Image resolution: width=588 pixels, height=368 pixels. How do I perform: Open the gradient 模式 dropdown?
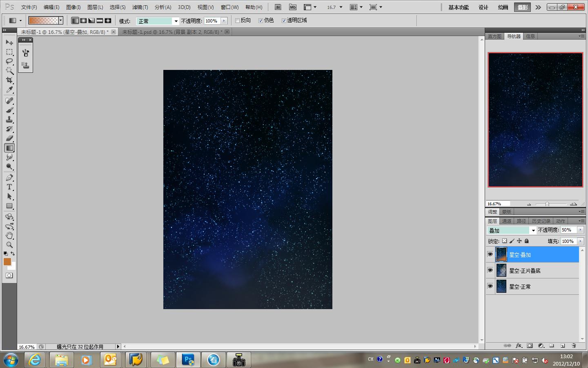click(158, 21)
